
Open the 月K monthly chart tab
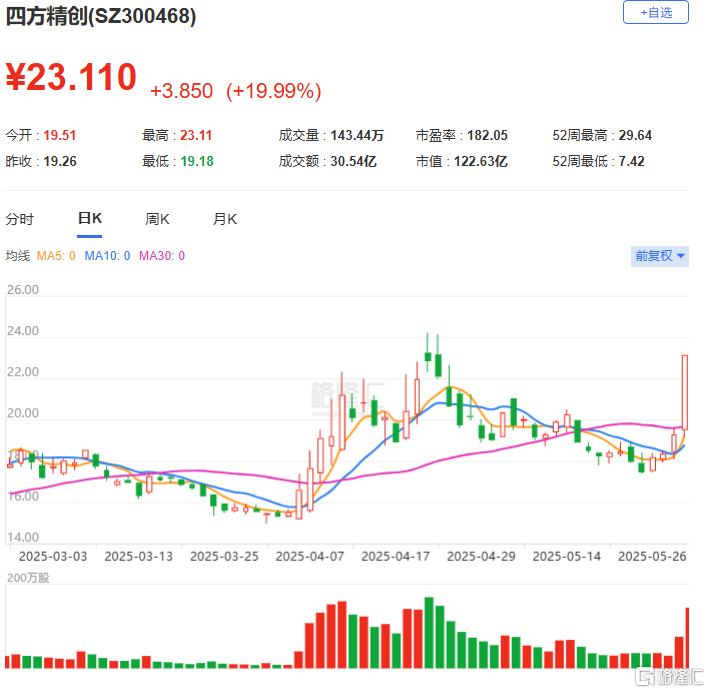click(225, 220)
